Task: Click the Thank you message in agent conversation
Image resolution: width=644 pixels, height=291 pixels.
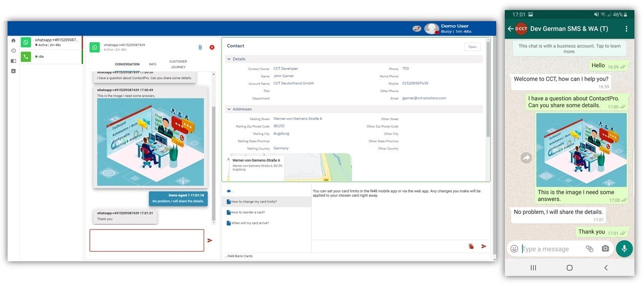Action: (125, 216)
